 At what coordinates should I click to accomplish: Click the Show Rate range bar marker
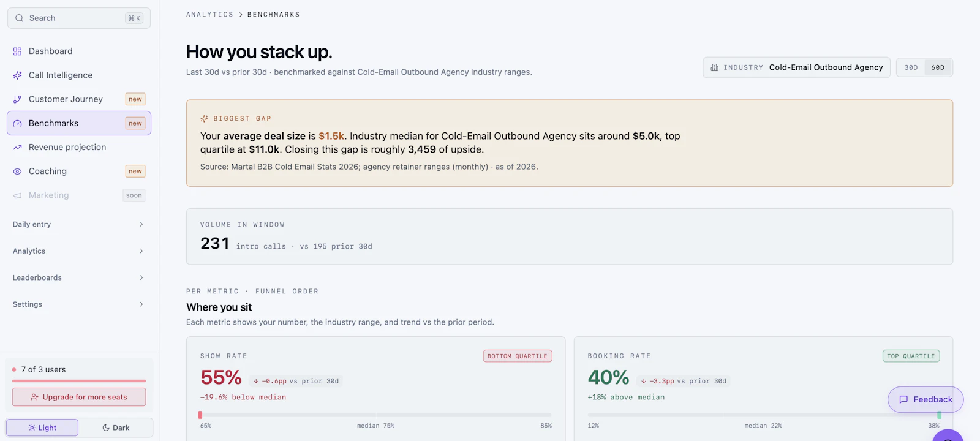click(x=200, y=415)
